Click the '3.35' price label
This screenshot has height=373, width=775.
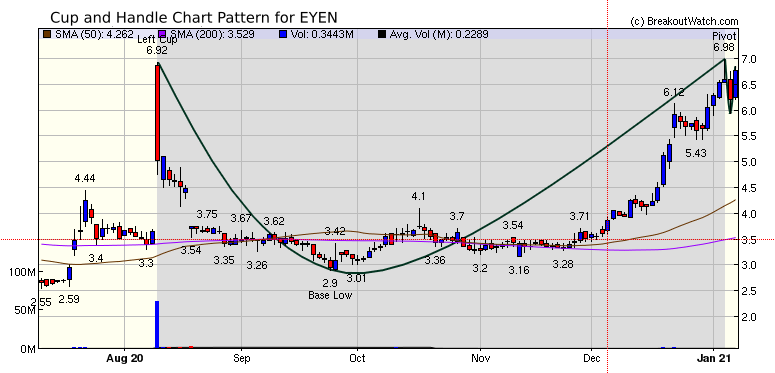click(224, 260)
